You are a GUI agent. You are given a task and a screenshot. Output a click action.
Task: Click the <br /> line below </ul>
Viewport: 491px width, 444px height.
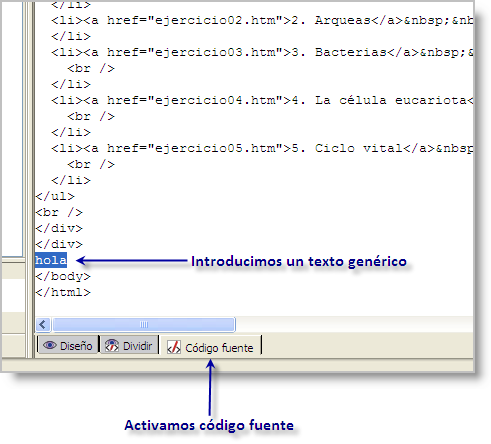tap(59, 212)
